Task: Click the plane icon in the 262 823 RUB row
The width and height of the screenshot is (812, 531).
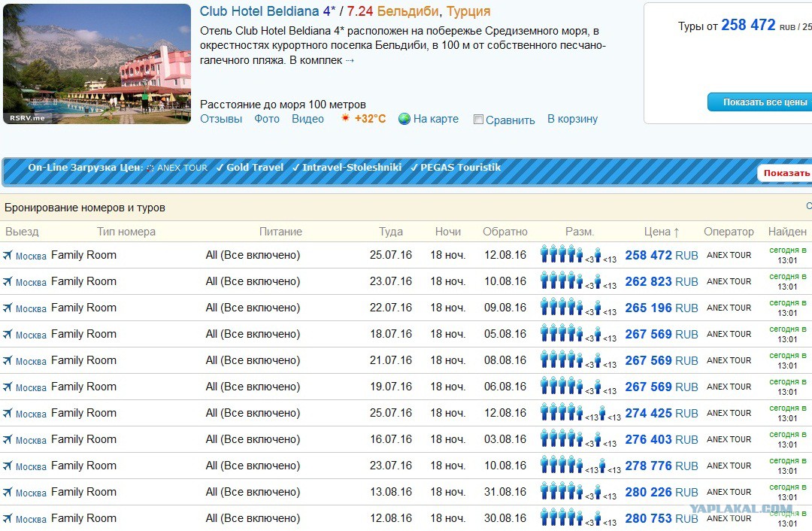Action: tap(8, 281)
